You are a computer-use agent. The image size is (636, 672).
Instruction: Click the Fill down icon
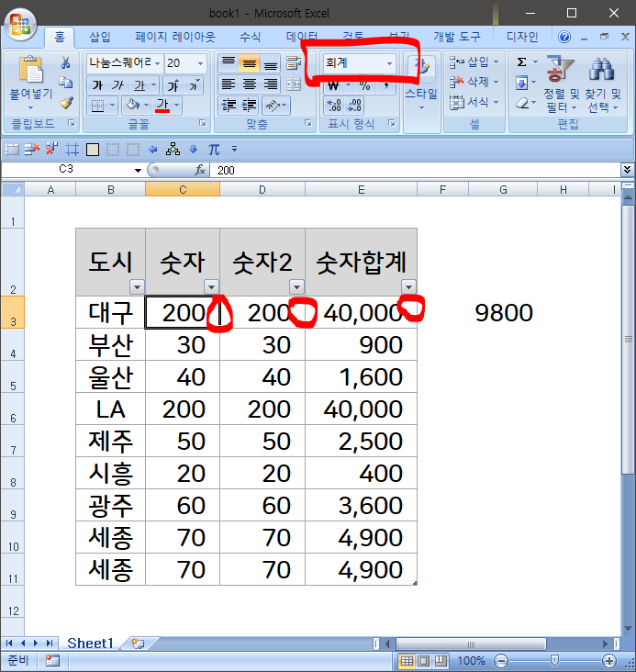(x=521, y=83)
